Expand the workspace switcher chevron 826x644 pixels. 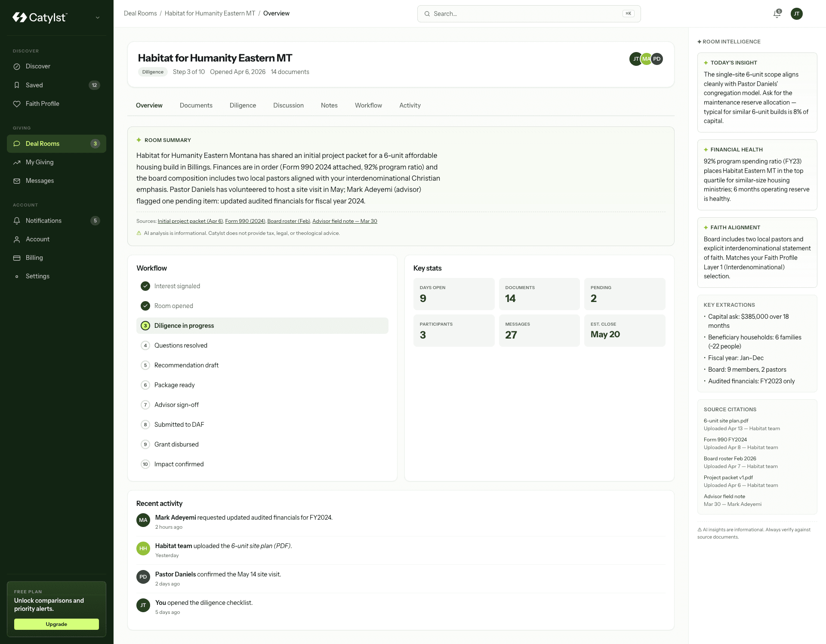tap(98, 18)
